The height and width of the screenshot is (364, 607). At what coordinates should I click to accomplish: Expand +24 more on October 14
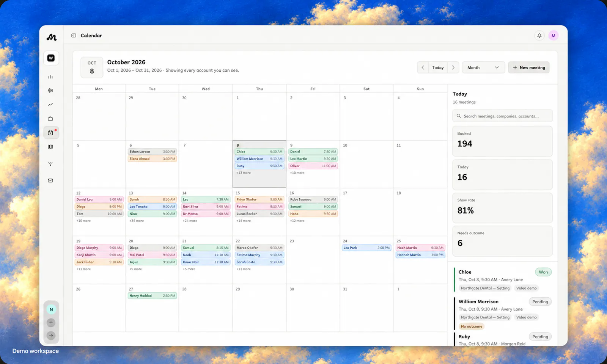(190, 221)
